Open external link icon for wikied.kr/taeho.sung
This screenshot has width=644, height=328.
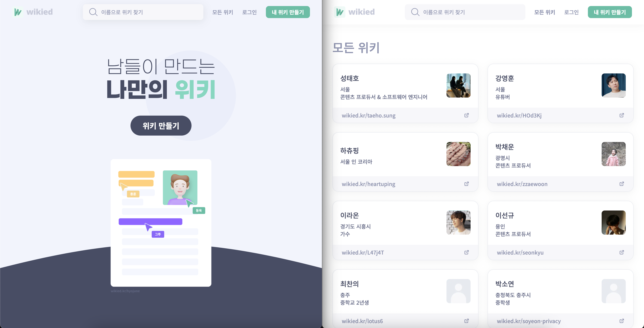click(466, 115)
